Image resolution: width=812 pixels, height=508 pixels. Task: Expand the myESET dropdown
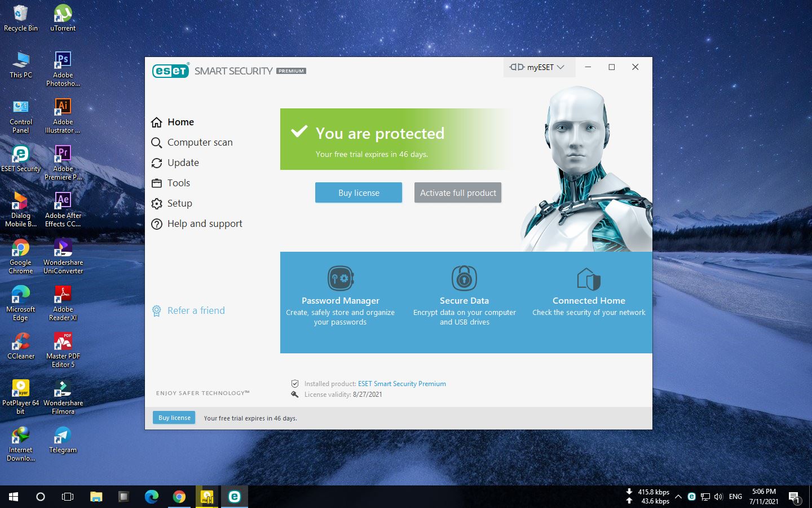tap(539, 67)
